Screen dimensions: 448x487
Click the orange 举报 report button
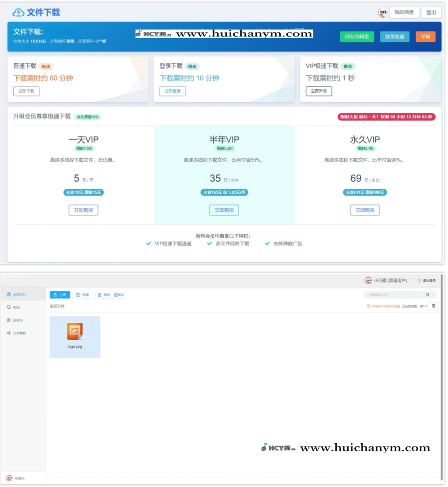(425, 37)
